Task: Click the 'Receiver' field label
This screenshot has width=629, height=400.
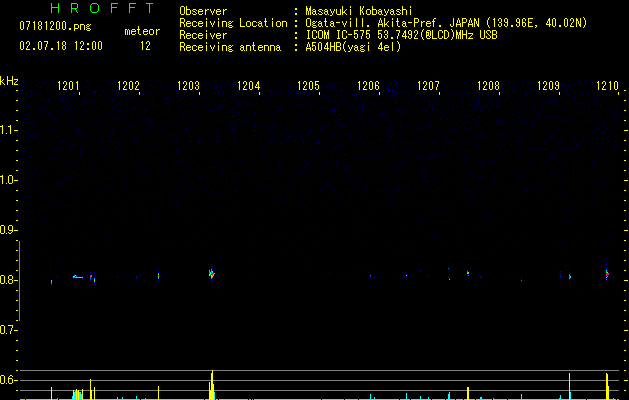Action: (x=203, y=35)
